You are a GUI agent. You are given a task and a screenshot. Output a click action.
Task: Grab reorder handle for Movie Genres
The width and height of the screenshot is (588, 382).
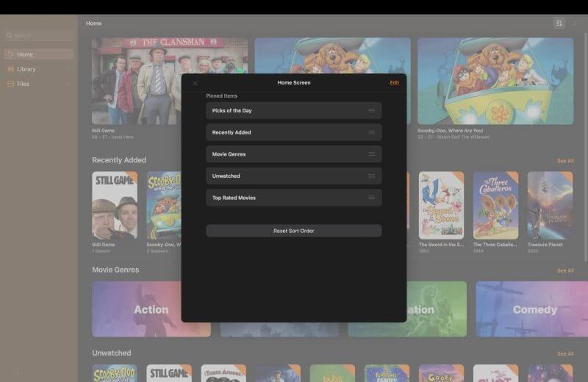[371, 154]
